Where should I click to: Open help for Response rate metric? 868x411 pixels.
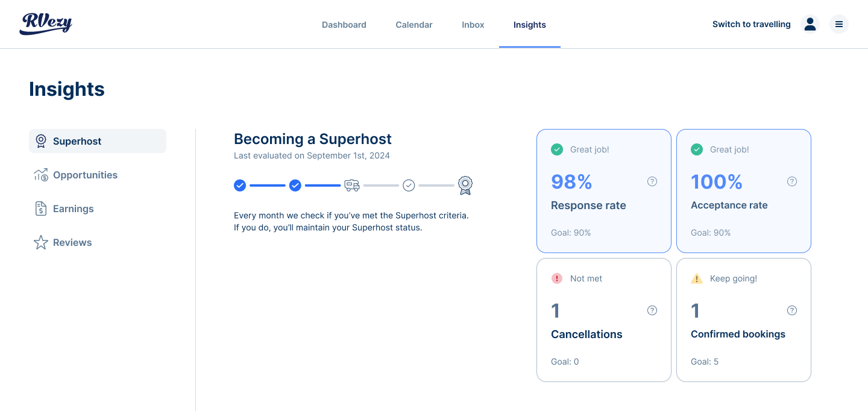tap(652, 181)
